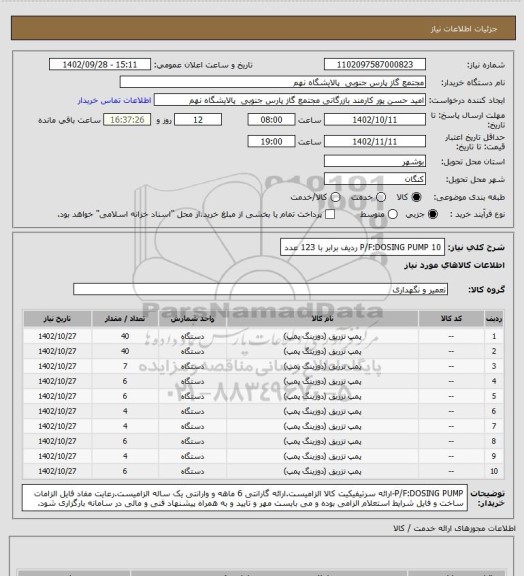Click quantity 4 in row 9
The image size is (524, 576).
[x=125, y=456]
